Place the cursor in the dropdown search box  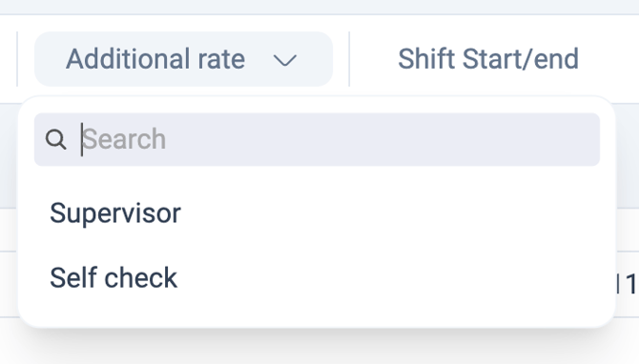pos(317,139)
